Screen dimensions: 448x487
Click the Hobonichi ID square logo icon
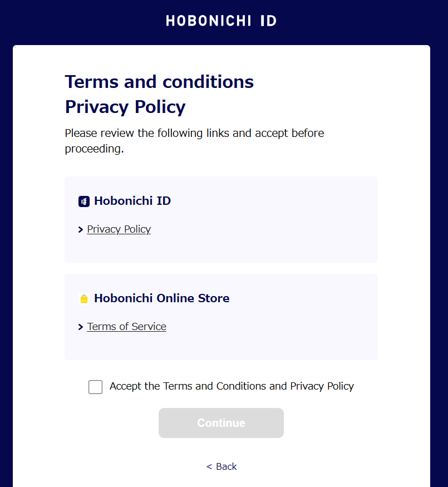point(84,201)
